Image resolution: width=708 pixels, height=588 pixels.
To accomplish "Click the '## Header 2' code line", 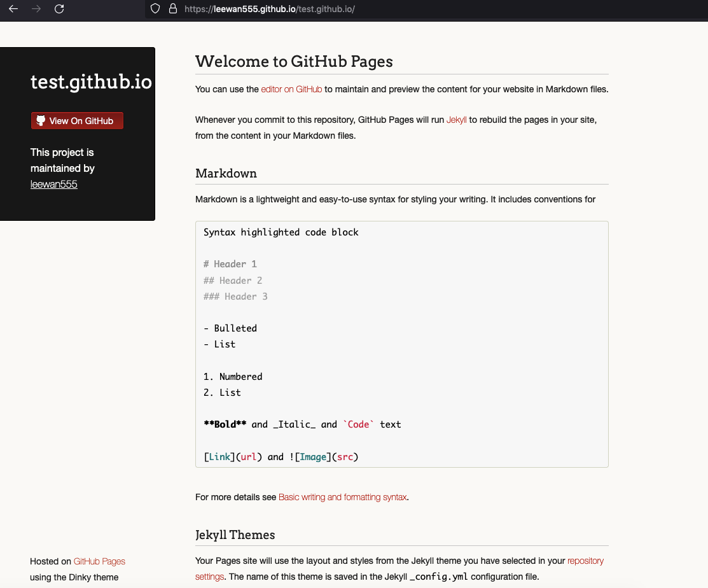I will pyautogui.click(x=233, y=281).
